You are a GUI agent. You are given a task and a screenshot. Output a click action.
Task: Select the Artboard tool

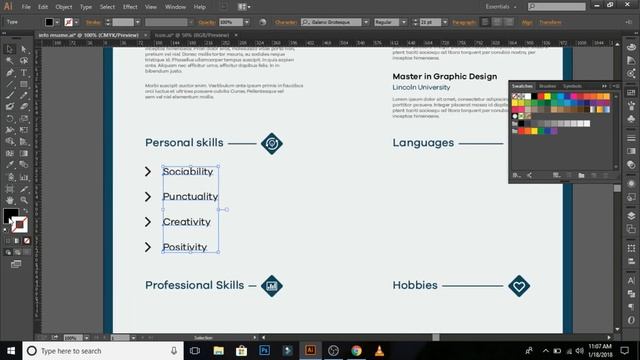[x=9, y=189]
